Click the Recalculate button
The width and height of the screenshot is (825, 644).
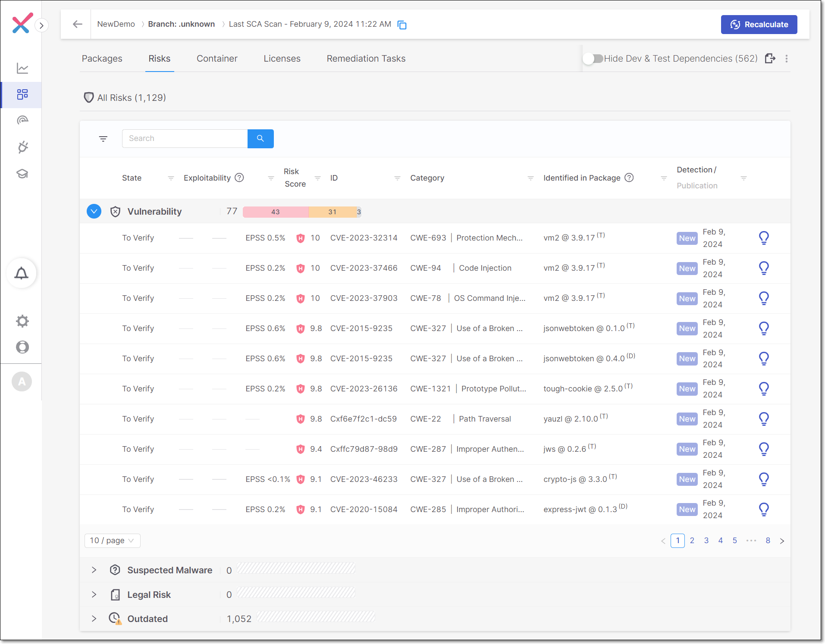[x=759, y=25]
